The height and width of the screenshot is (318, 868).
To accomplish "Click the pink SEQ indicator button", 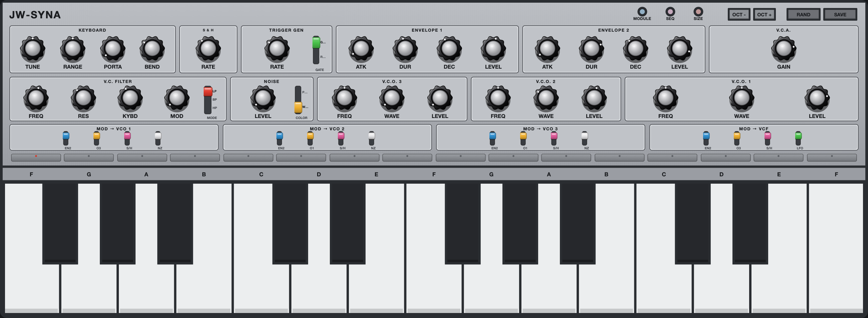I will pos(670,12).
